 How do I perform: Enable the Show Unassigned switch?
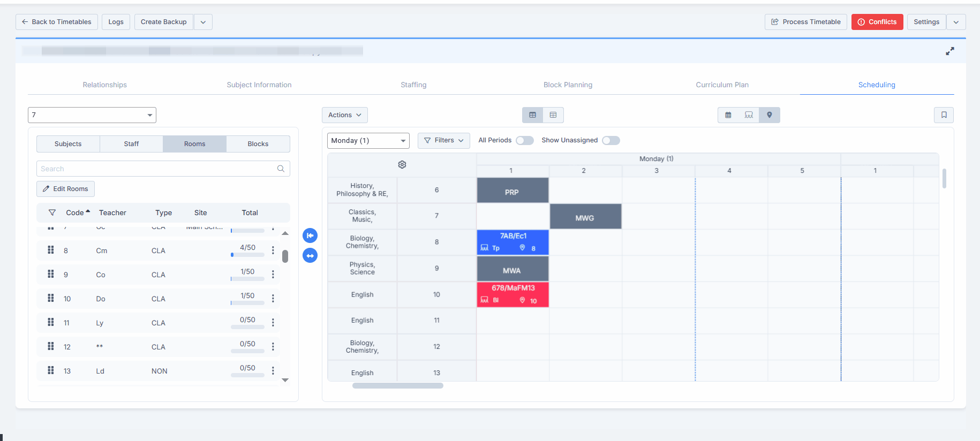click(x=610, y=140)
